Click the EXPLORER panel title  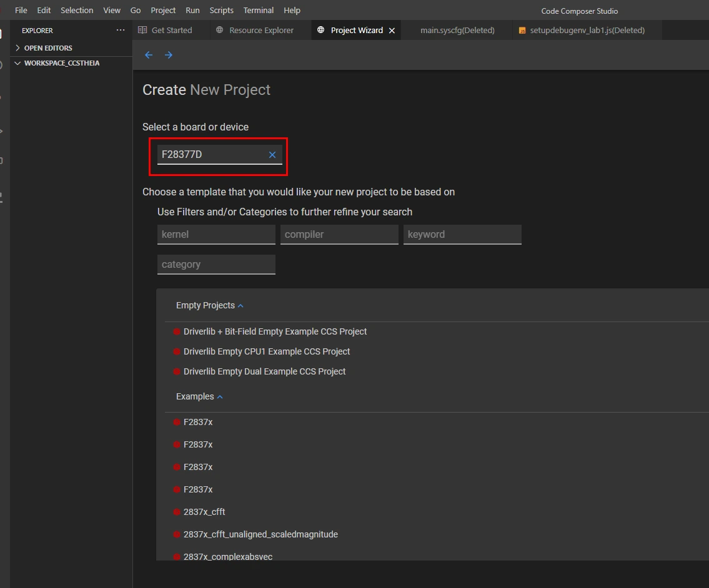pyautogui.click(x=37, y=31)
